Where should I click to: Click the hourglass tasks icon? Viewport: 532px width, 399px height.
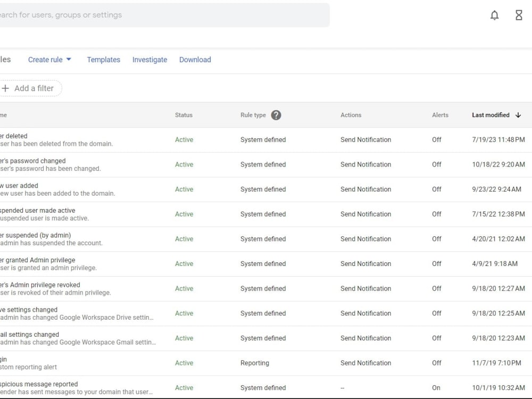(519, 15)
